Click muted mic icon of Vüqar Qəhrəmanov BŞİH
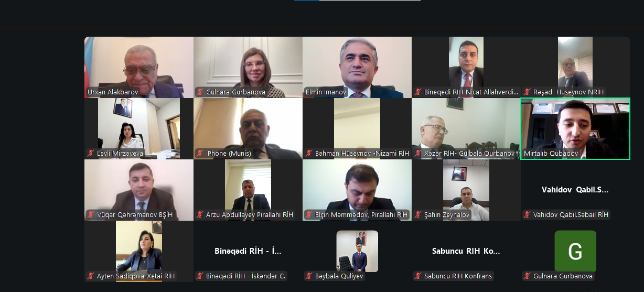The height and width of the screenshot is (292, 644). point(91,215)
